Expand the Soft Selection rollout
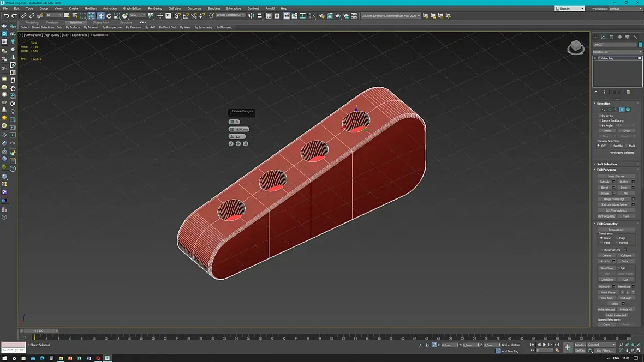Viewport: 644px width, 362px height. pyautogui.click(x=607, y=164)
